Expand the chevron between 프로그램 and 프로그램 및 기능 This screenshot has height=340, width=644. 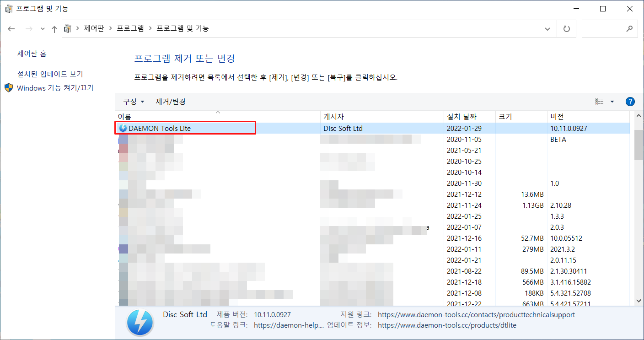coord(150,28)
